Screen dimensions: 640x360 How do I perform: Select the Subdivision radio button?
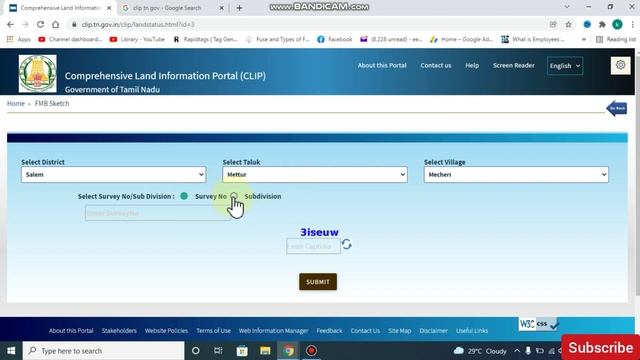tap(234, 196)
